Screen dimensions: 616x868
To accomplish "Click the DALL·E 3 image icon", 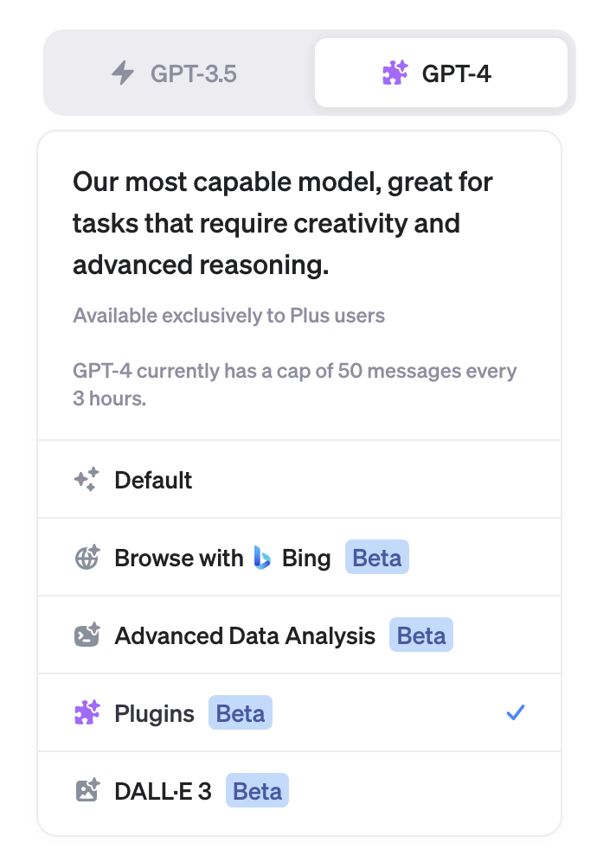I will (87, 791).
